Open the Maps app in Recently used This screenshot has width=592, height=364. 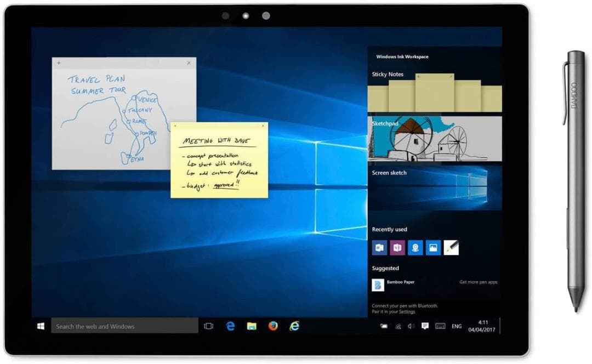coord(415,248)
